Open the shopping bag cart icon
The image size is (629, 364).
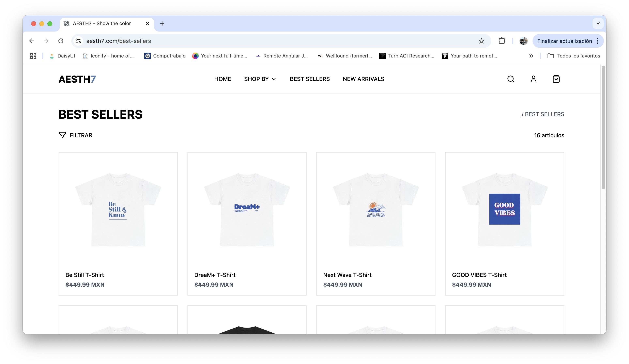point(556,79)
